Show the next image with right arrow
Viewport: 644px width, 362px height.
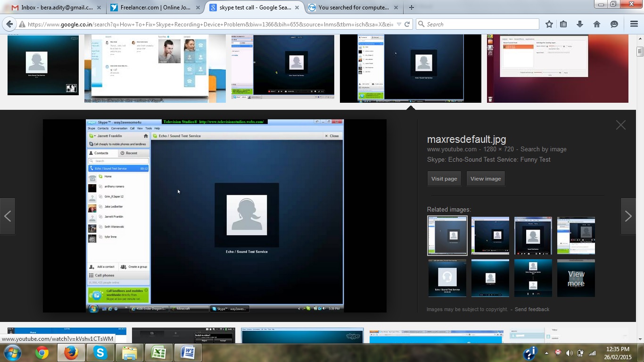628,216
